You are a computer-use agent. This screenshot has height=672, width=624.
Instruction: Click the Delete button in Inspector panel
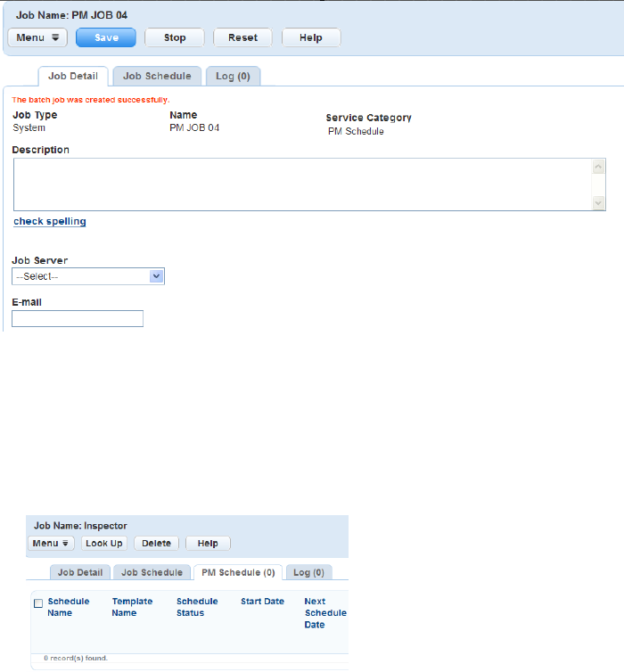(156, 543)
